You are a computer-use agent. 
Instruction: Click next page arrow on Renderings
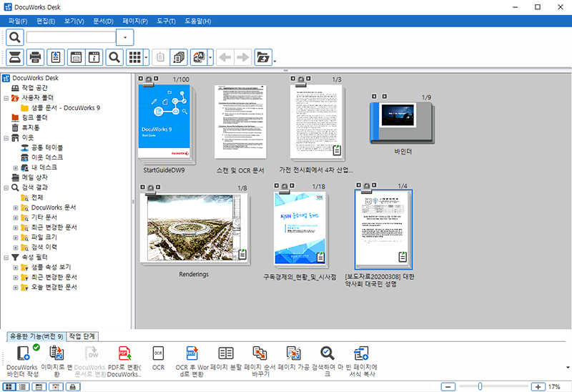tap(158, 187)
